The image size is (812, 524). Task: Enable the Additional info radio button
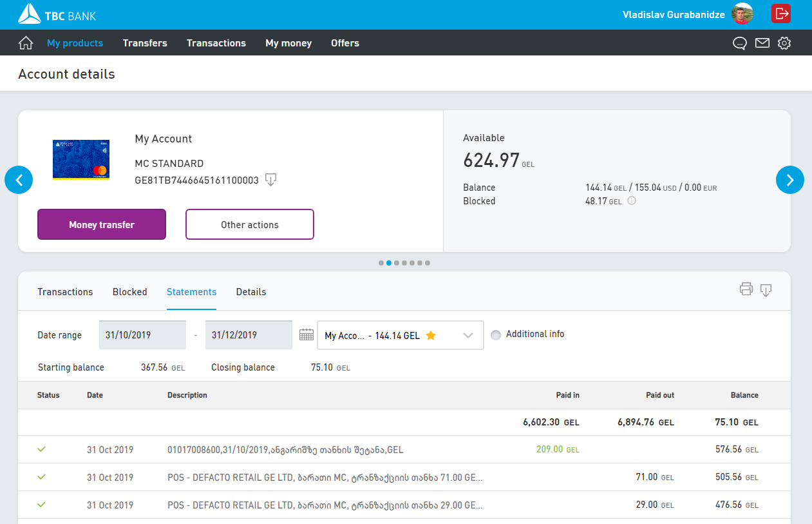[x=496, y=335]
